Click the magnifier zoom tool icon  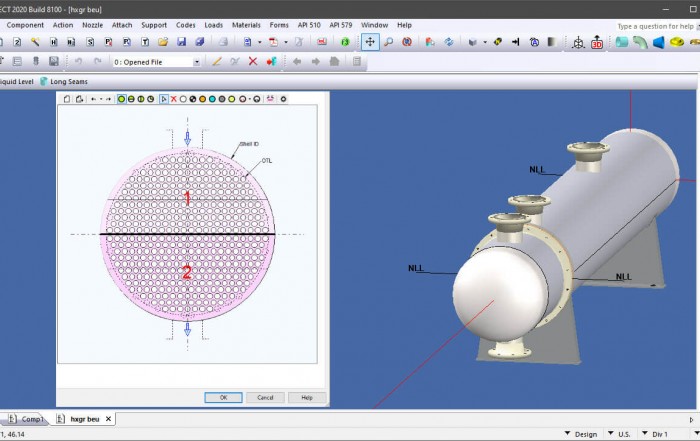tap(389, 42)
